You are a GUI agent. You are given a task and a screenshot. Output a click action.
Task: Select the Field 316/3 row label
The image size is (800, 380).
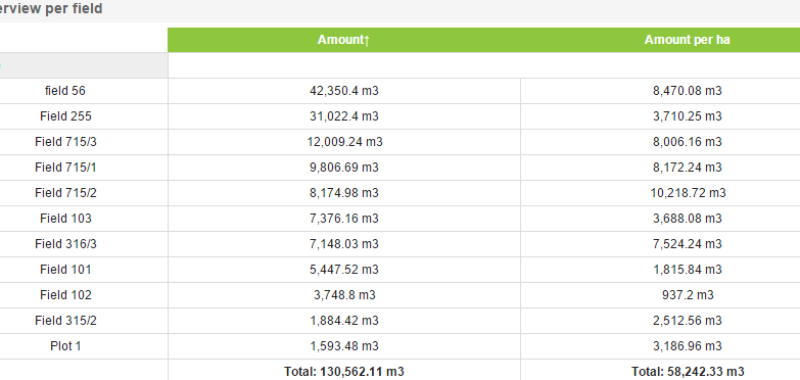(65, 244)
